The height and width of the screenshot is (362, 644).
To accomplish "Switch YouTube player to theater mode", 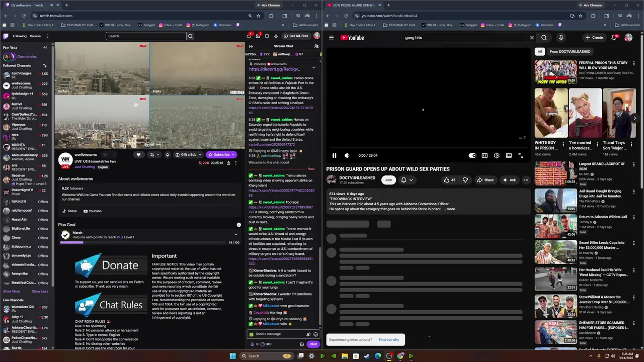I will point(509,155).
